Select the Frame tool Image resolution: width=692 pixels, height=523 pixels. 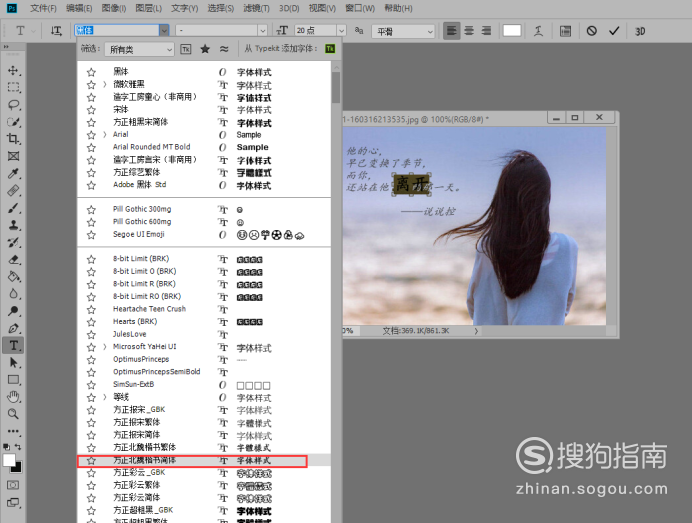[13, 156]
